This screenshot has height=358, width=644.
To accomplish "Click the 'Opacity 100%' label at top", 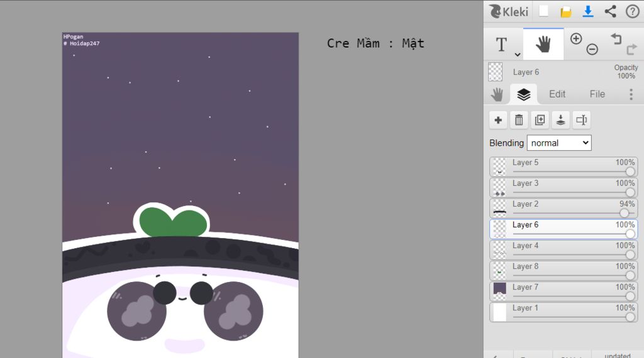I will 626,72.
